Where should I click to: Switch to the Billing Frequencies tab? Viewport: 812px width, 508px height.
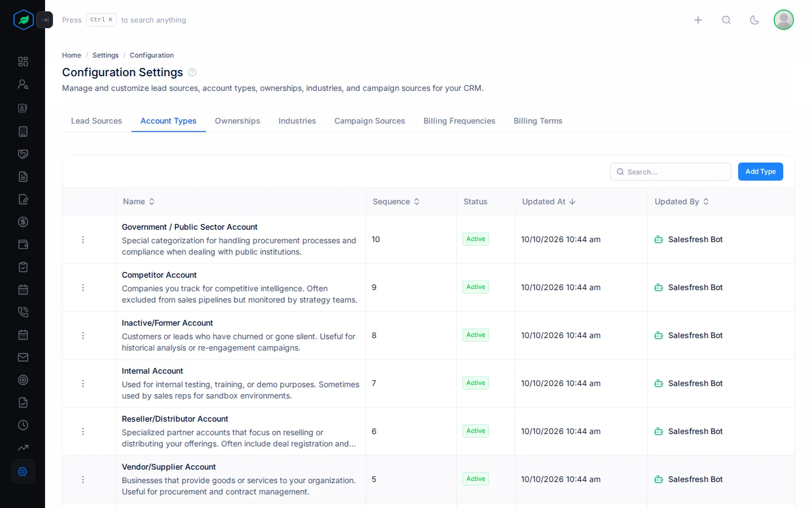click(460, 121)
